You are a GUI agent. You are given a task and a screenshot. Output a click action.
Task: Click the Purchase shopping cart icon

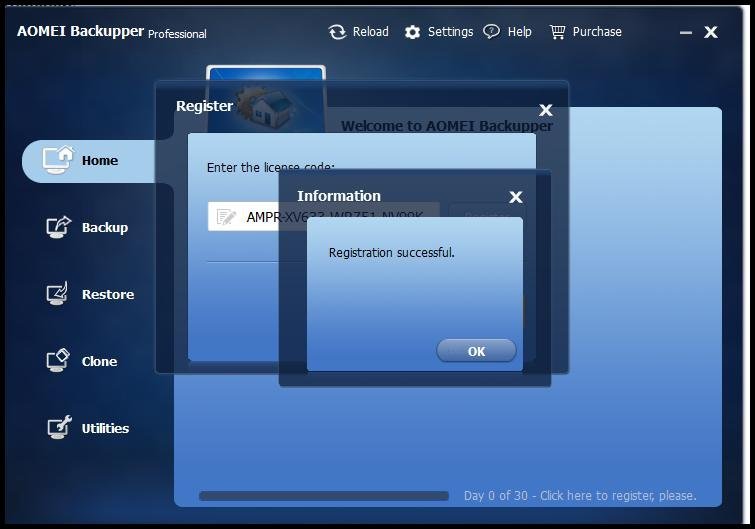558,32
